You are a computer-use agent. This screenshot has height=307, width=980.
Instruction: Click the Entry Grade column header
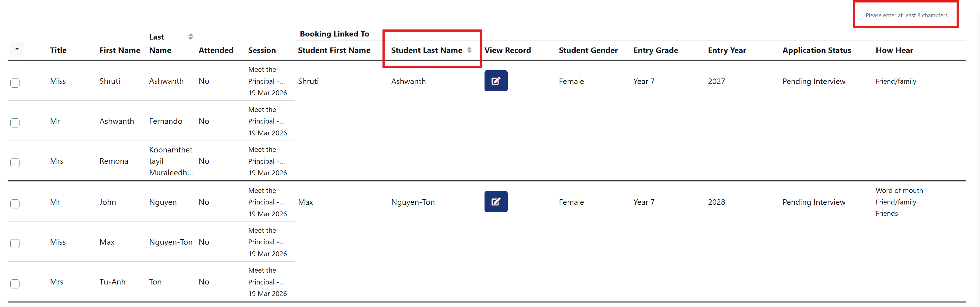(655, 50)
